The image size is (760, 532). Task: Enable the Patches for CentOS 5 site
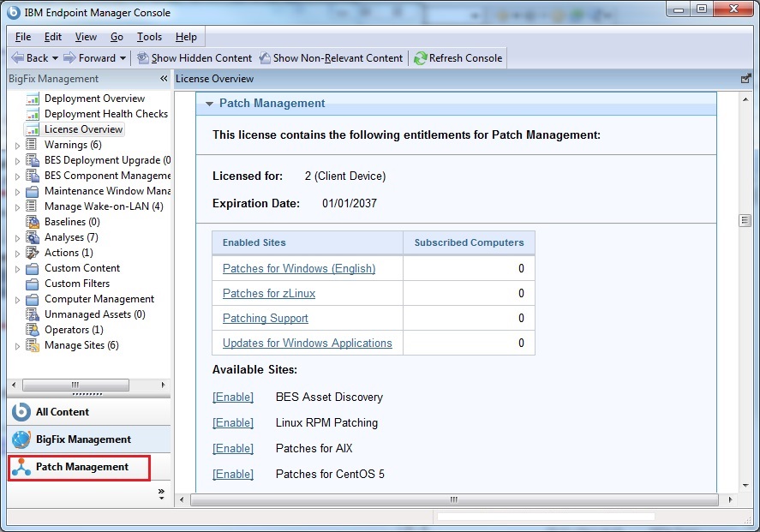click(x=233, y=474)
